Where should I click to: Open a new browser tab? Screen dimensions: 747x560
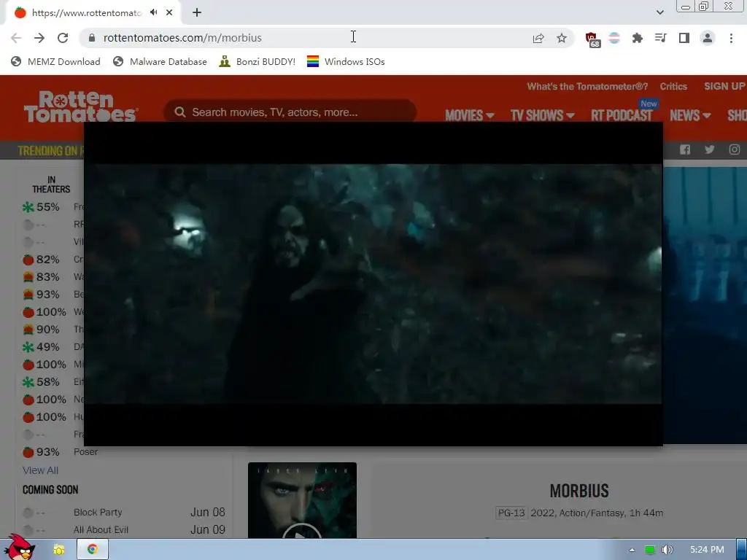pos(197,12)
